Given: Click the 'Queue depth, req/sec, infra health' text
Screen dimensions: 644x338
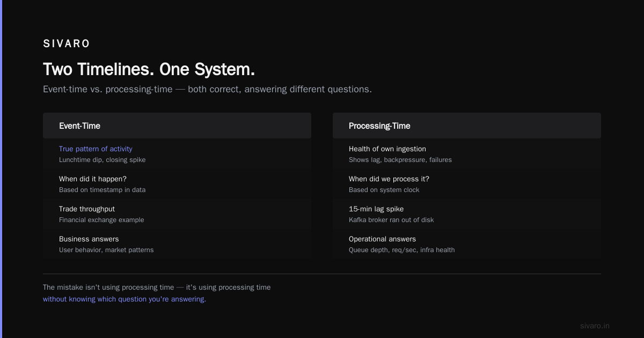Looking at the screenshot, I should pos(401,250).
